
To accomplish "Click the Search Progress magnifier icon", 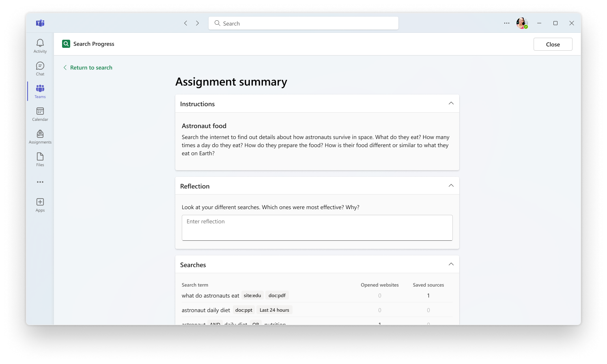I will [66, 43].
